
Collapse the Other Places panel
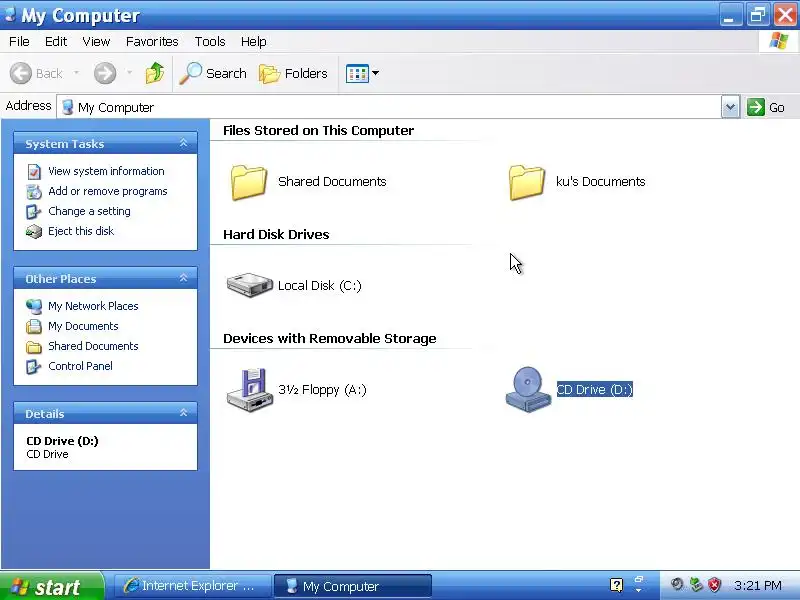(183, 278)
